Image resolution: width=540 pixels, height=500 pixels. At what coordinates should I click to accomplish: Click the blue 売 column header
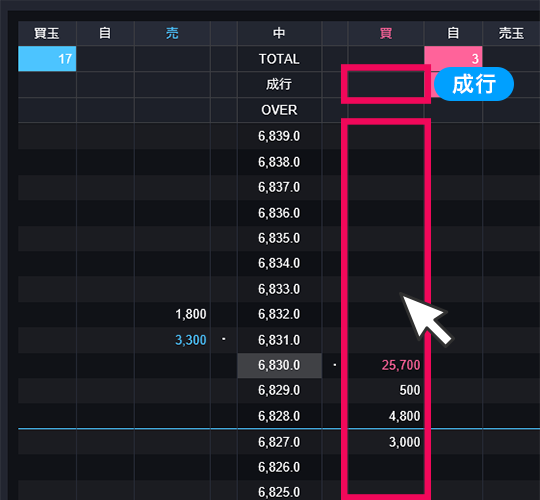click(x=172, y=33)
